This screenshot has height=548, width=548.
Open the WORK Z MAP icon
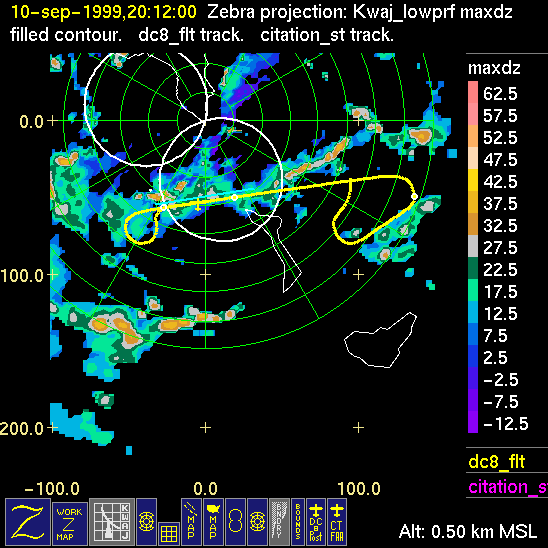70,524
